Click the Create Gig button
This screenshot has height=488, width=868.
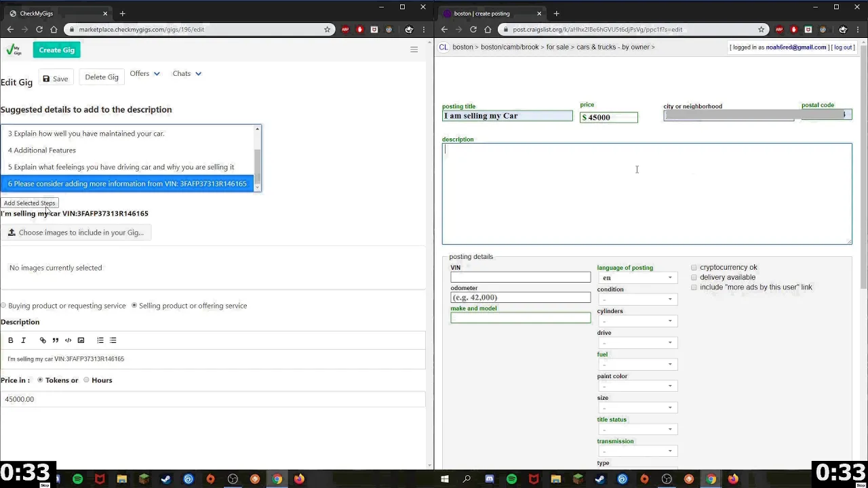click(57, 49)
